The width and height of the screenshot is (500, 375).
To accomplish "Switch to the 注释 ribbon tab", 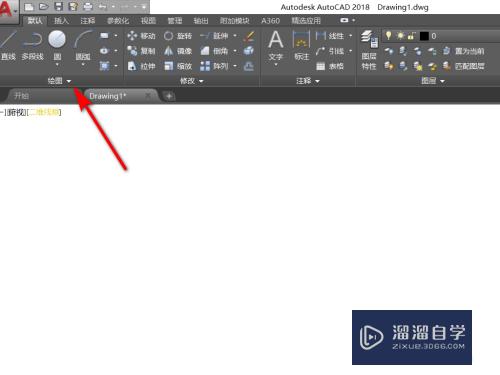I will click(x=88, y=21).
